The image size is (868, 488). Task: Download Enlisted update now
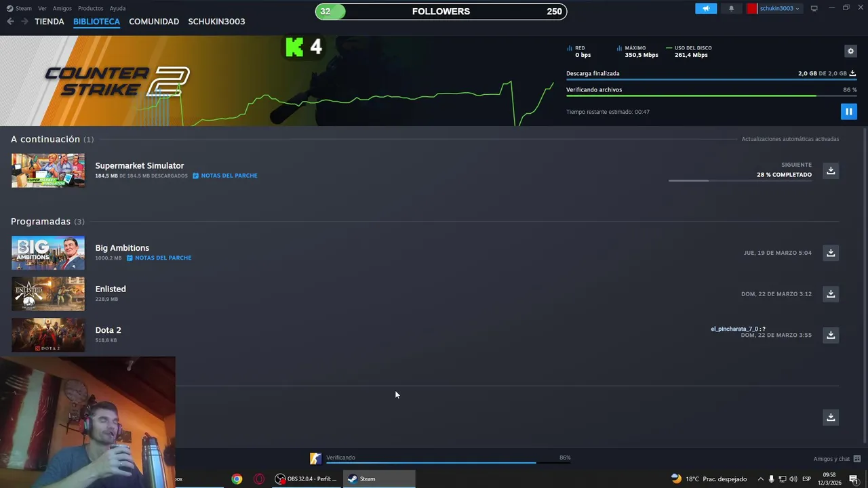click(831, 293)
